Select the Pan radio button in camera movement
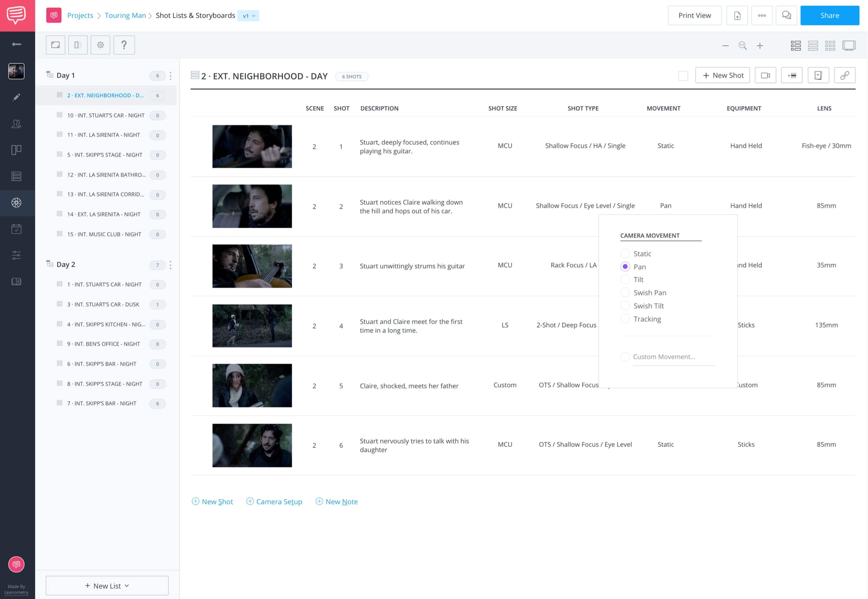Viewport: 868px width, 599px height. (625, 267)
